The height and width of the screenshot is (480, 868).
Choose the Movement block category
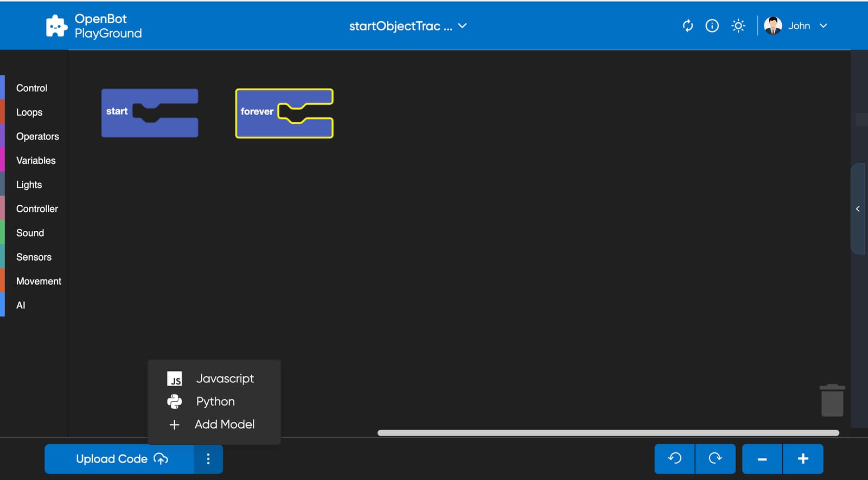tap(39, 281)
